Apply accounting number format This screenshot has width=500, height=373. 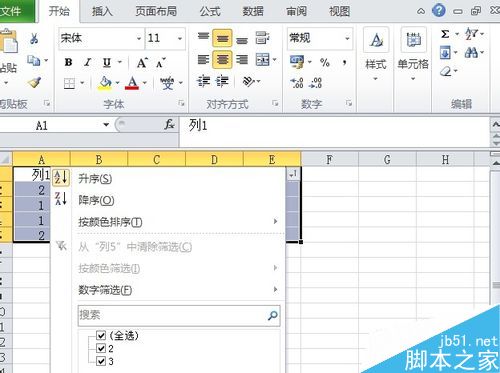tap(297, 62)
